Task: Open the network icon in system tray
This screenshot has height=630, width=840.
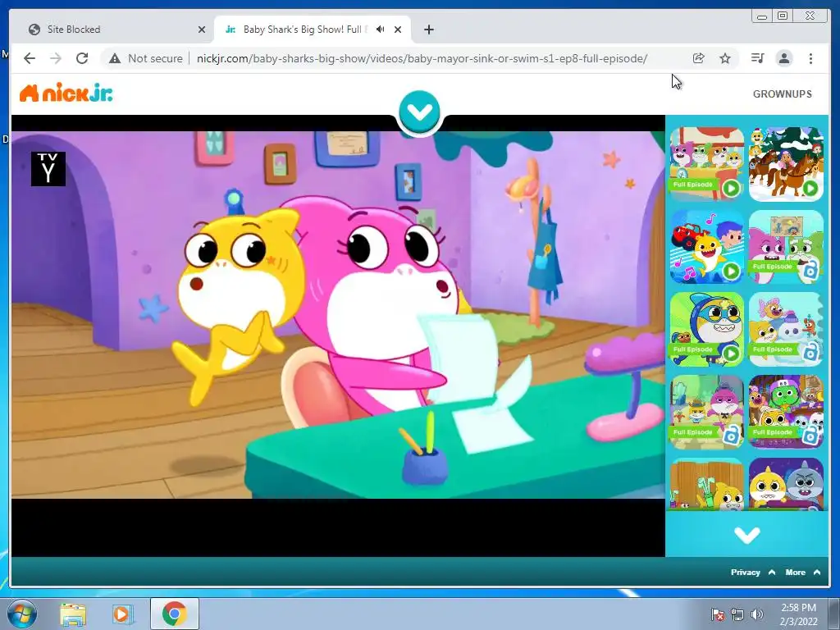Action: pyautogui.click(x=737, y=614)
